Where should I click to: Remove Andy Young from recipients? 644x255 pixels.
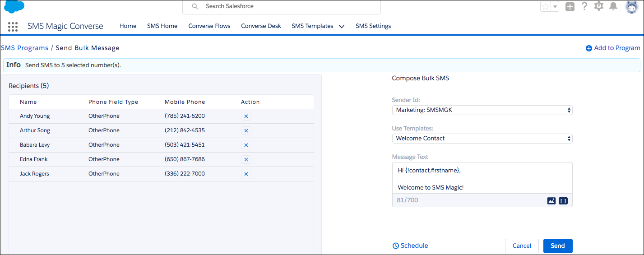tap(246, 116)
